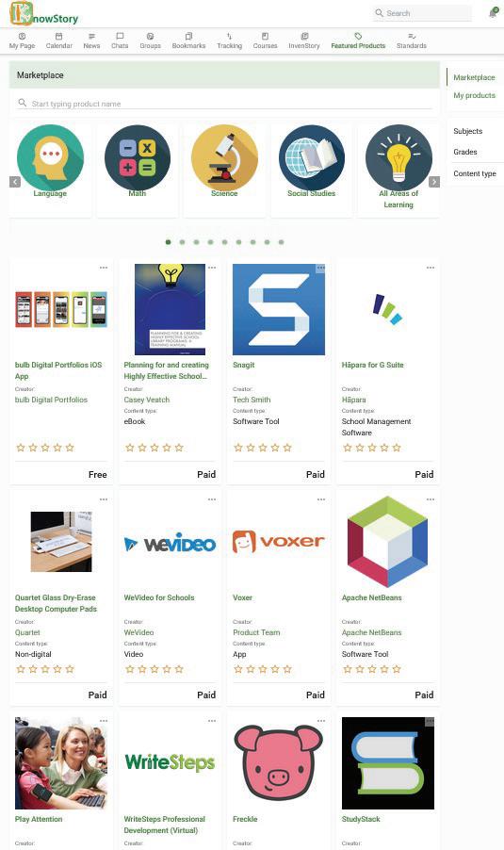Go to Bookmarks in the top bar
The width and height of the screenshot is (504, 850).
[x=188, y=41]
